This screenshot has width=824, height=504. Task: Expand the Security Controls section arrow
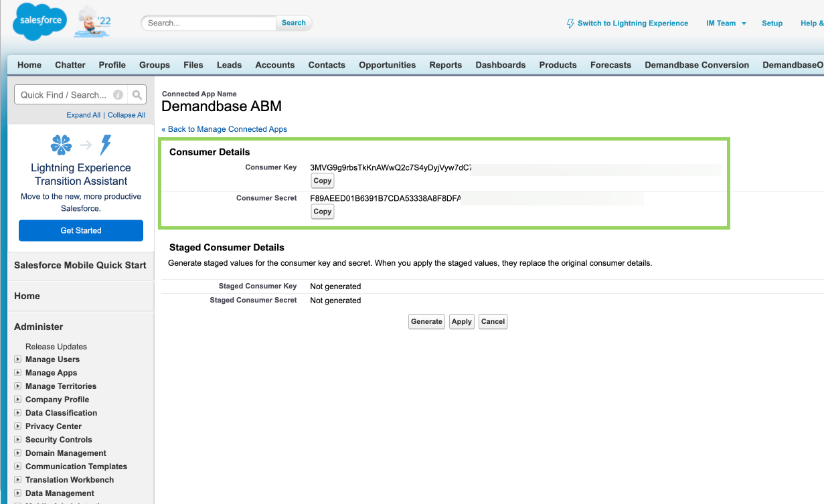pyautogui.click(x=18, y=440)
